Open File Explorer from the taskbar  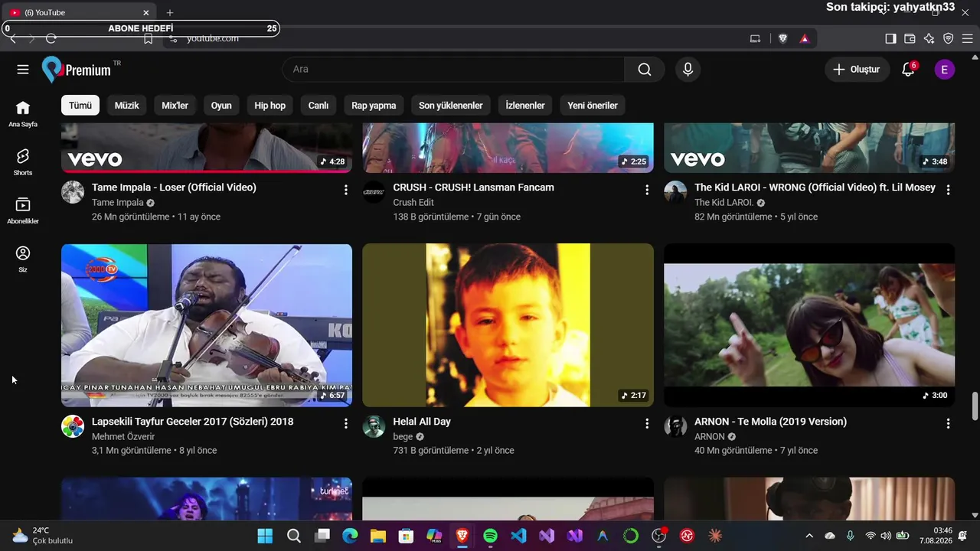point(377,536)
